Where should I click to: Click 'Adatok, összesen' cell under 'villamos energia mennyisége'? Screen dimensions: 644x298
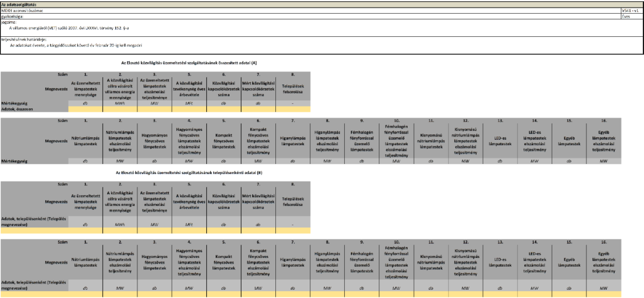click(x=120, y=109)
